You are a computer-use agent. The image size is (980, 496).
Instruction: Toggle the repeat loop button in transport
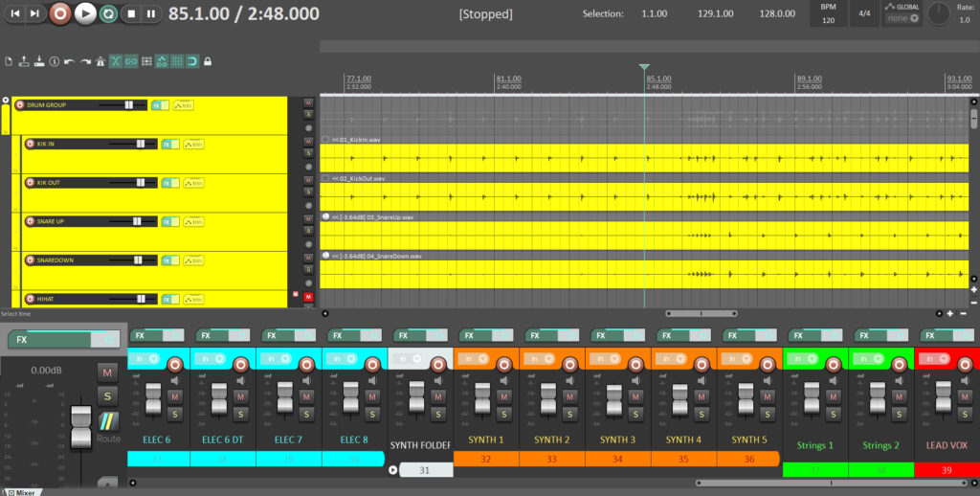pos(108,13)
